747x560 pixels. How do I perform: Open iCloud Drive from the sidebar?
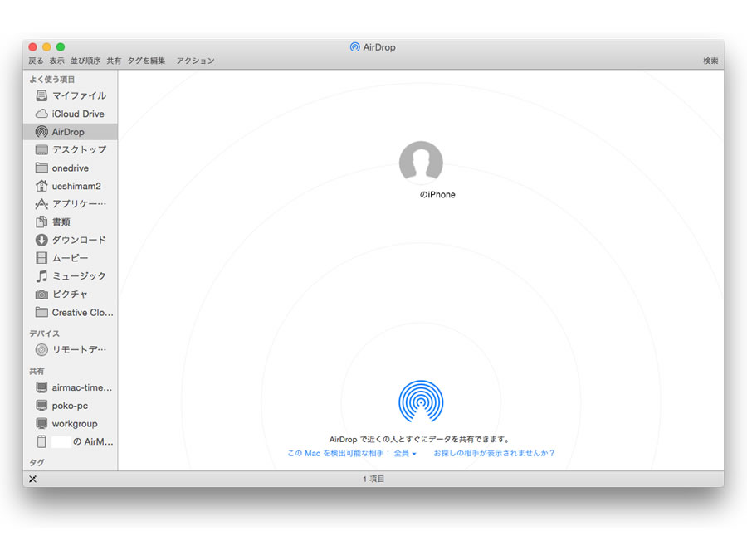(x=71, y=114)
